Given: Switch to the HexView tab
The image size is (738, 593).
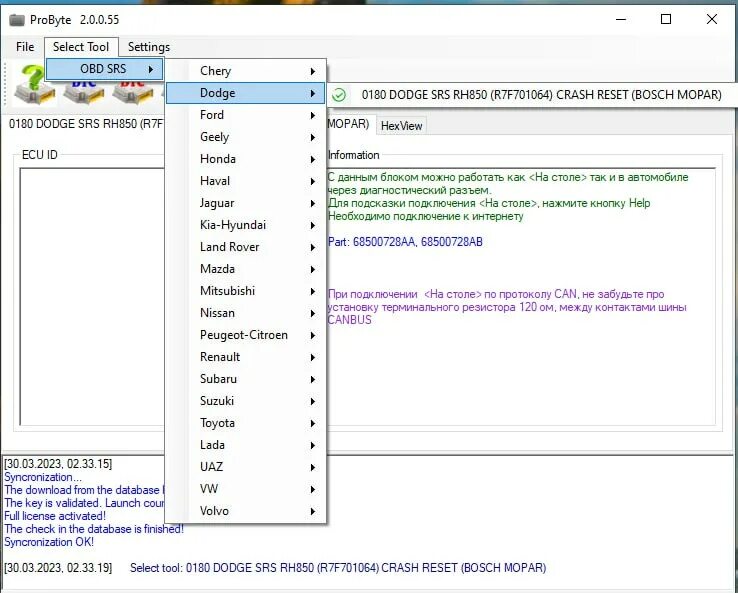Looking at the screenshot, I should pyautogui.click(x=401, y=126).
